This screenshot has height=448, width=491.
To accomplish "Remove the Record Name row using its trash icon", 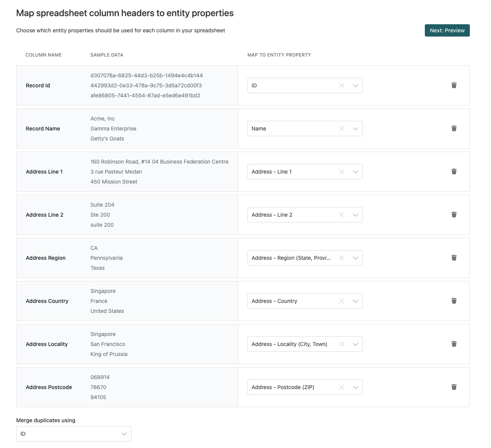I will pyautogui.click(x=454, y=129).
